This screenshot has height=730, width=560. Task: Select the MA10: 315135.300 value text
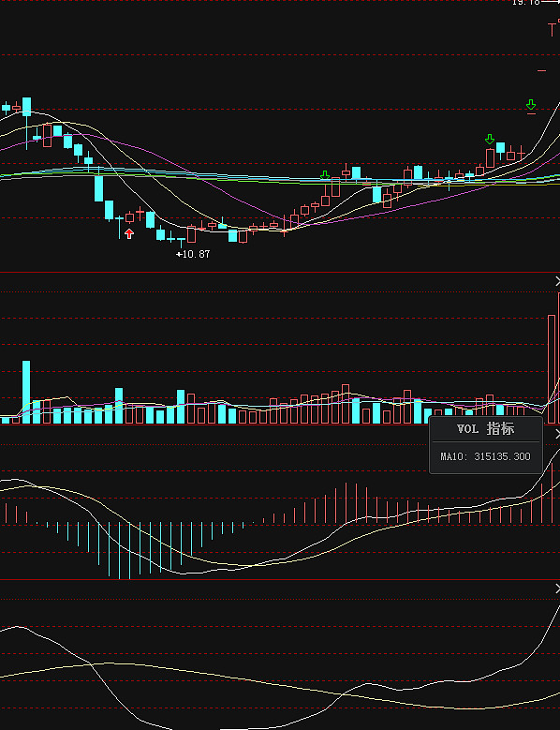pyautogui.click(x=486, y=456)
